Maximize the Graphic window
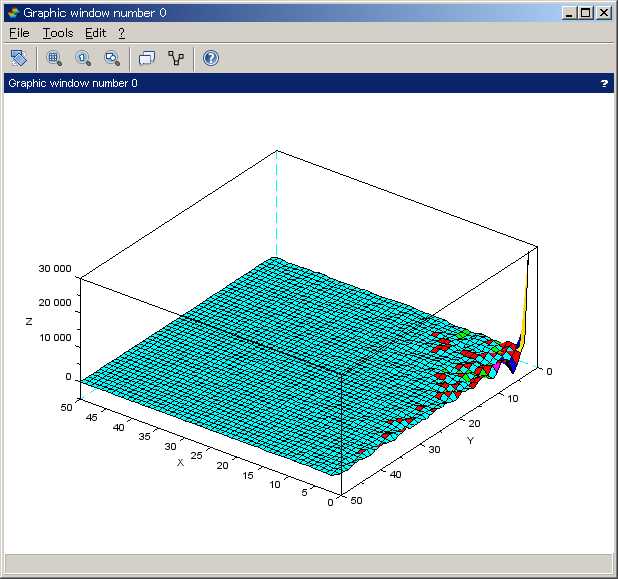 tap(586, 13)
